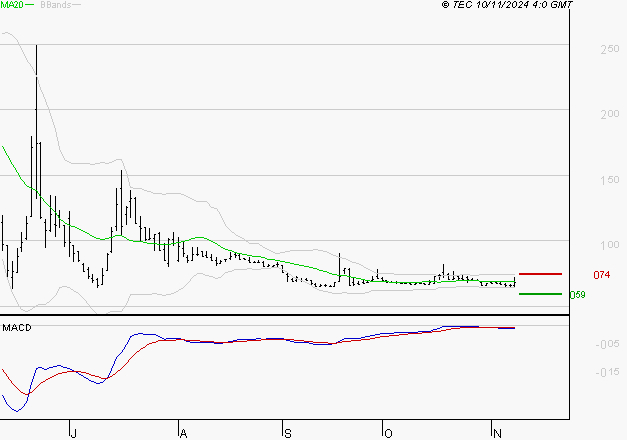
Task: Click the 200 price axis label
Action: tap(610, 114)
